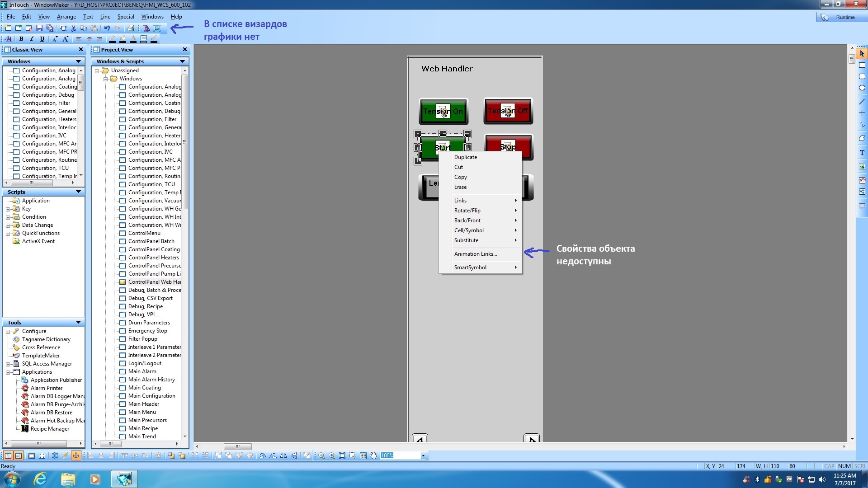Viewport: 868px width, 488px height.
Task: Select the Text tool in right toolbox
Action: tap(862, 153)
